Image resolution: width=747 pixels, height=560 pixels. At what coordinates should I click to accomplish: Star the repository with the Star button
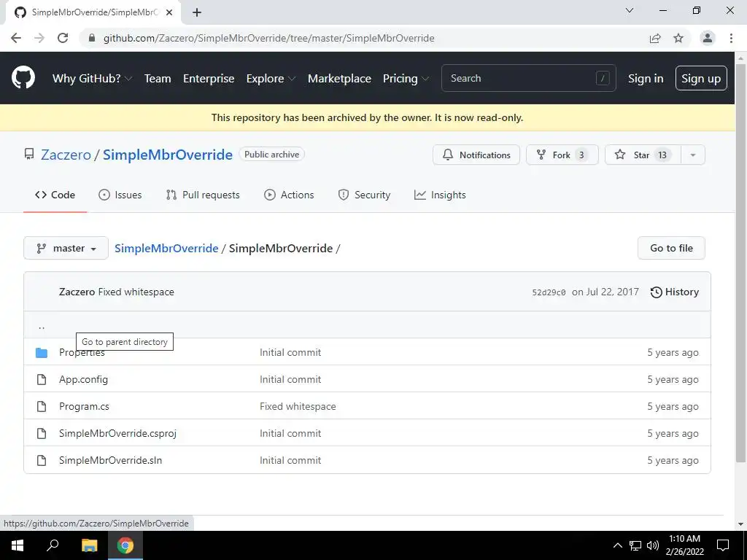click(643, 155)
